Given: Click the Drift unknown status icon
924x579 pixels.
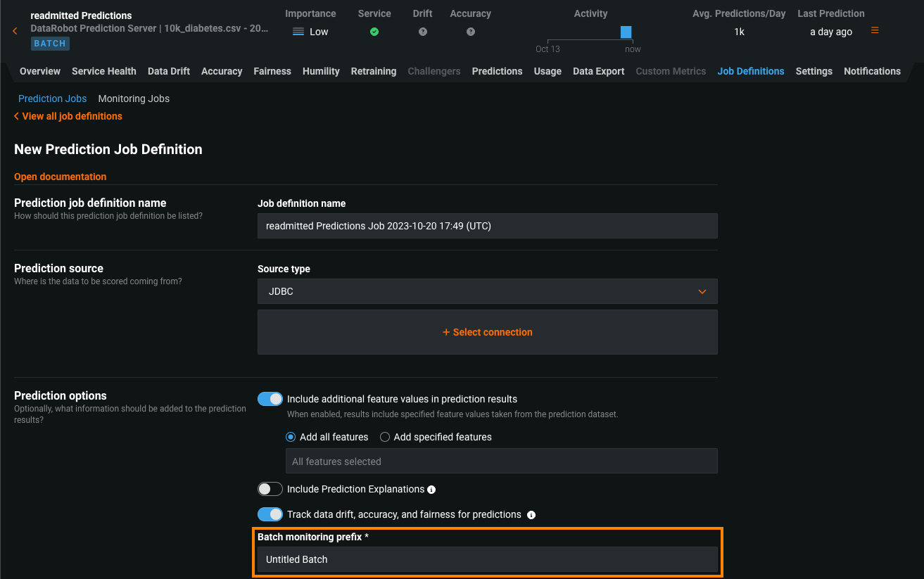Looking at the screenshot, I should [422, 32].
